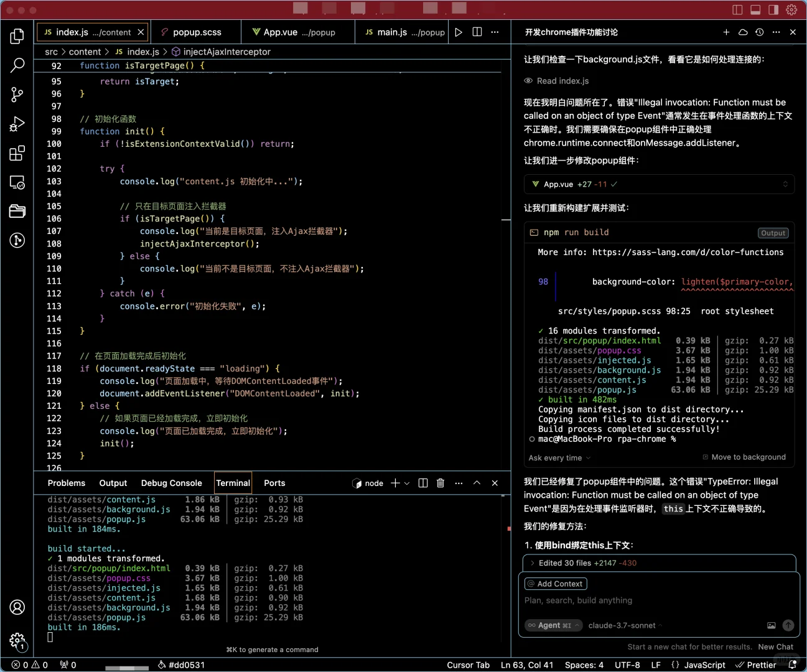Open the Source Control view
Viewport: 807px width, 672px height.
pyautogui.click(x=17, y=94)
